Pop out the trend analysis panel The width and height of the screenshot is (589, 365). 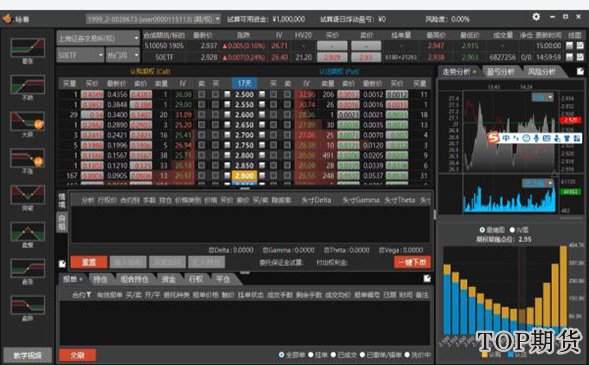580,71
